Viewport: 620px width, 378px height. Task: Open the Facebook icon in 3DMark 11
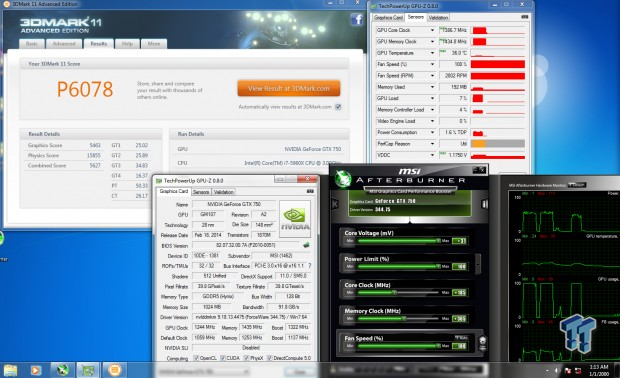(x=356, y=19)
